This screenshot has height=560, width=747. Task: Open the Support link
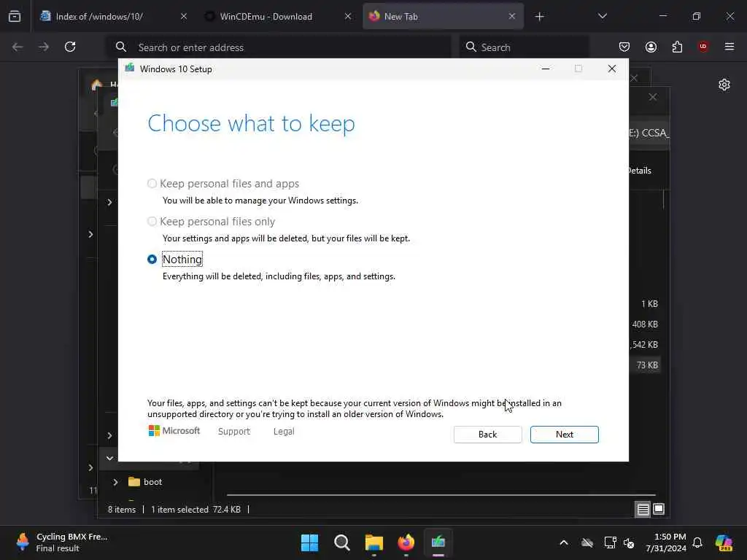tap(234, 432)
